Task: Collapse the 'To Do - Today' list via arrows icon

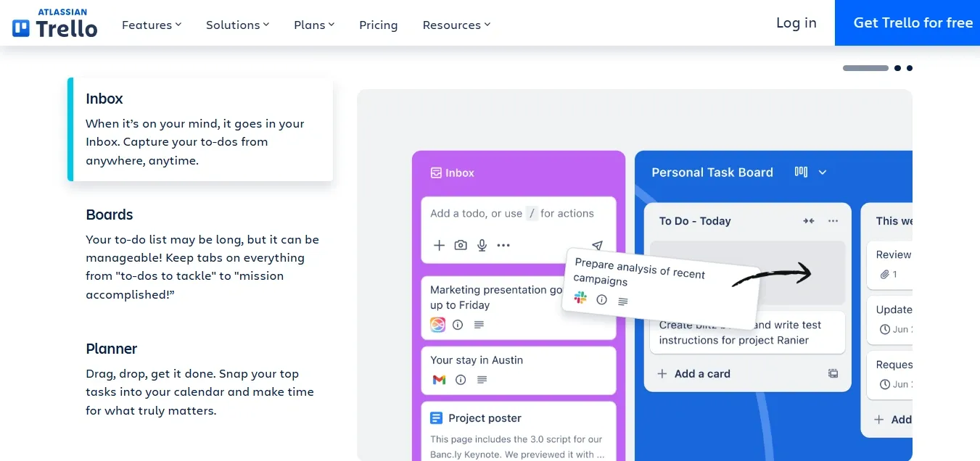Action: point(808,220)
